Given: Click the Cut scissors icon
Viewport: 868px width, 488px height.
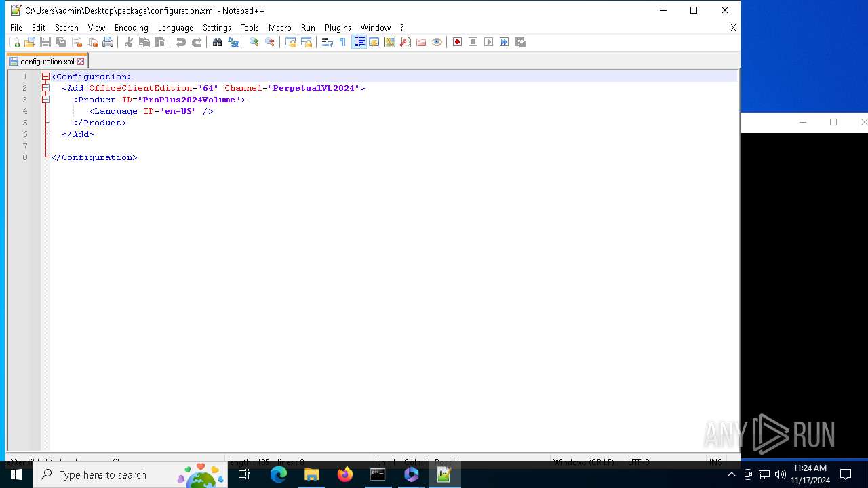Looking at the screenshot, I should pyautogui.click(x=129, y=42).
